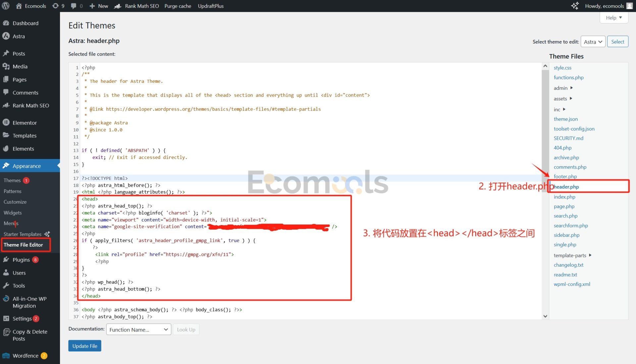The width and height of the screenshot is (636, 364).
Task: Click the Tools wrench icon
Action: 6,286
